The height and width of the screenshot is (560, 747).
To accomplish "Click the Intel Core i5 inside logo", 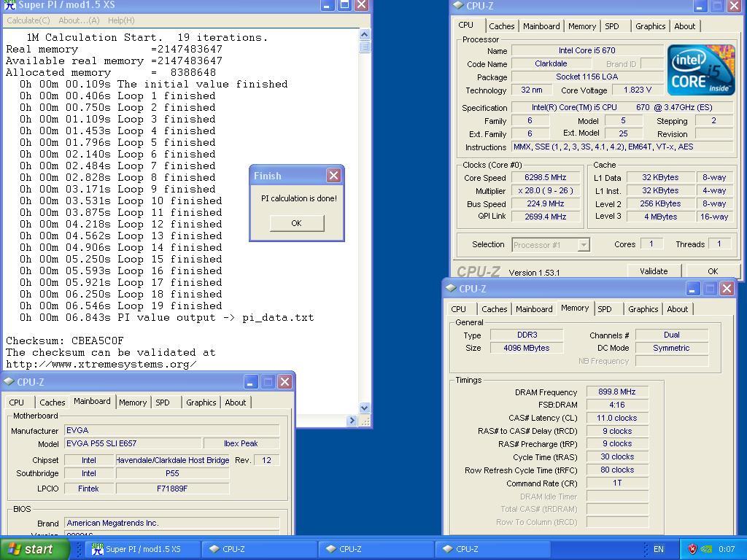I will [701, 70].
